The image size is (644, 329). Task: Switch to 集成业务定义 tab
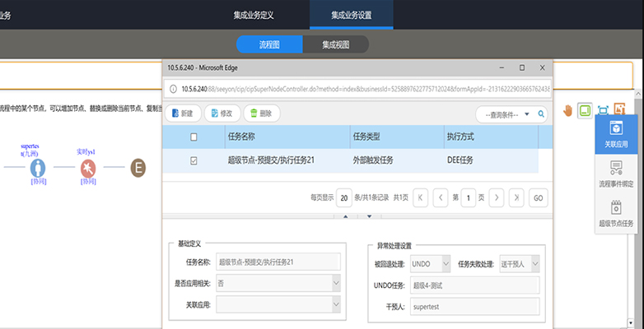253,15
